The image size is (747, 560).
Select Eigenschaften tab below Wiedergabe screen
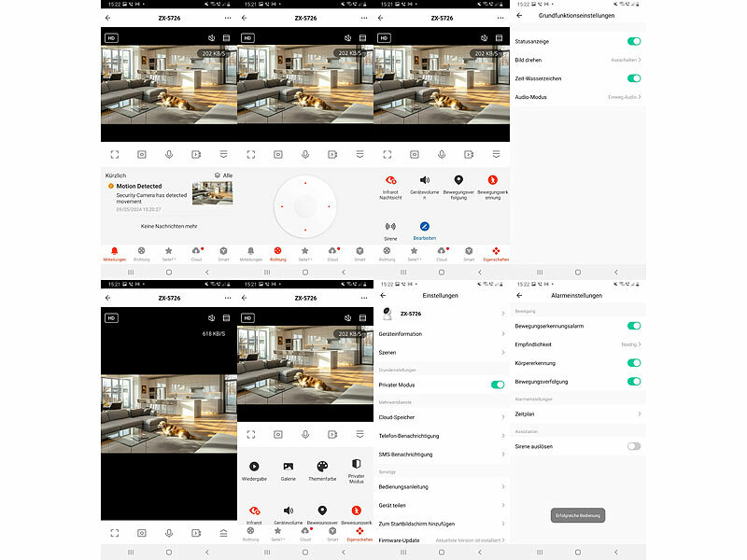tap(359, 534)
